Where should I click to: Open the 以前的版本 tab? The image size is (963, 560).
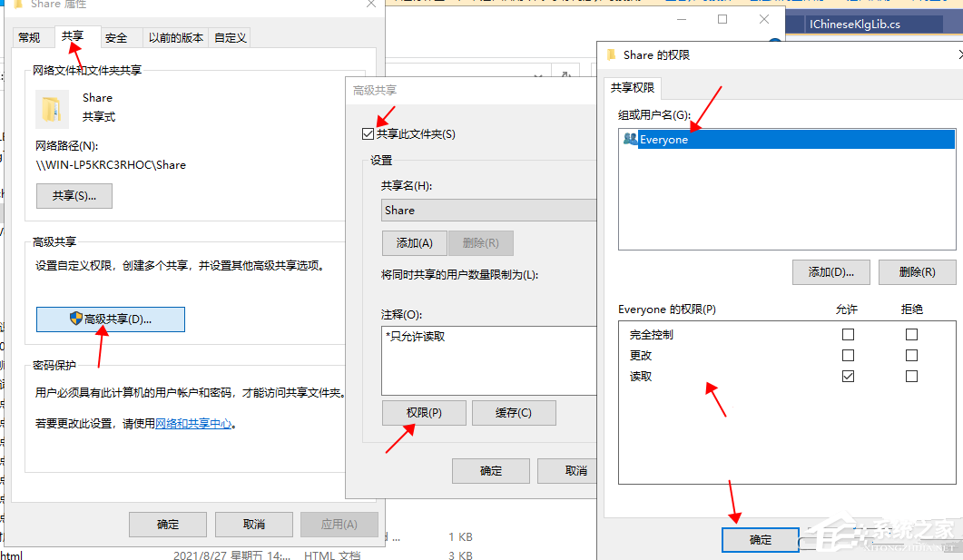[175, 37]
